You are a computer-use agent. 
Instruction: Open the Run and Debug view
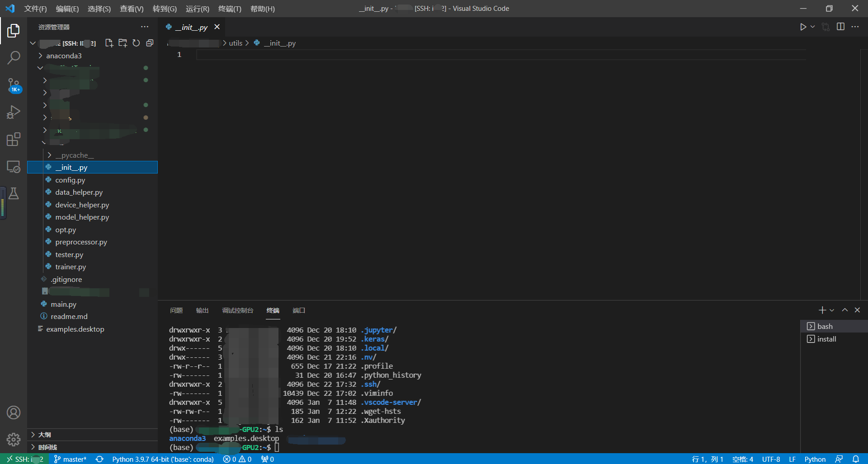(14, 112)
